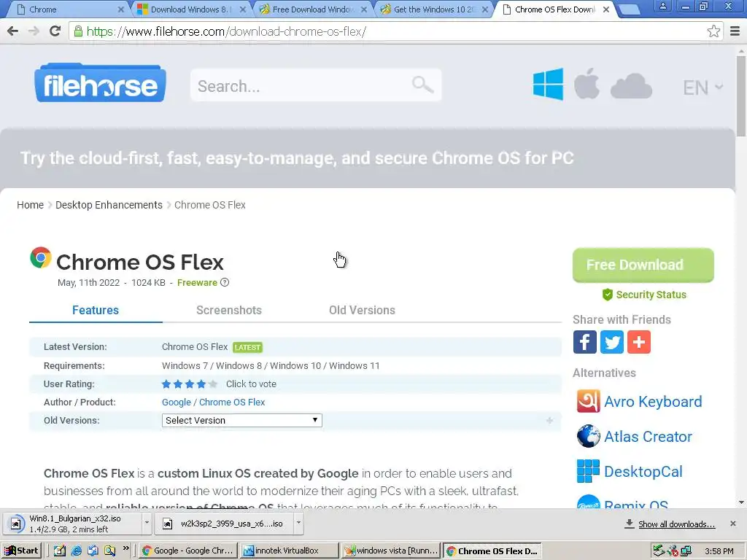The width and height of the screenshot is (747, 560).
Task: Click the DesktopCal grid icon
Action: (589, 472)
